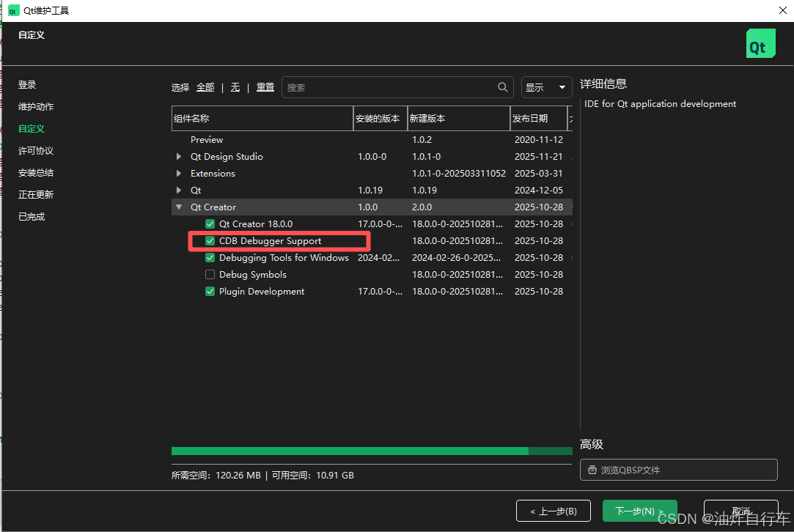This screenshot has width=794, height=532.
Task: Expand the Extensions tree node
Action: click(x=179, y=173)
